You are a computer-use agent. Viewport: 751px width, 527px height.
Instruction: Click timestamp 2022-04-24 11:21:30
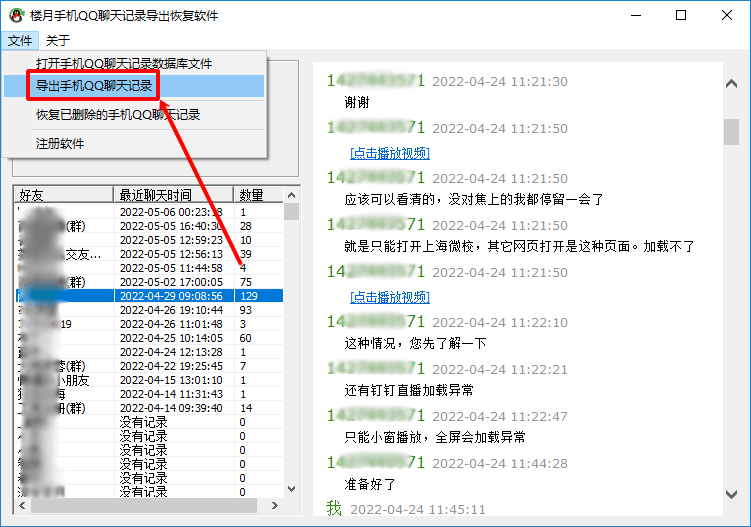tap(500, 81)
